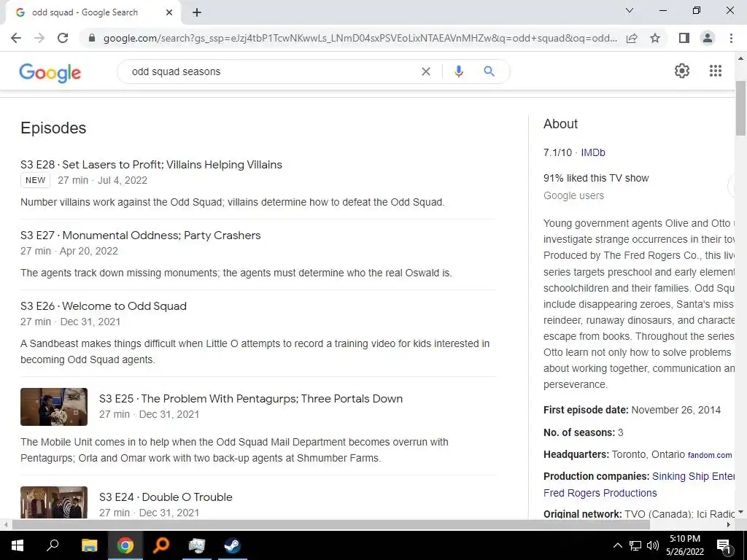Image resolution: width=747 pixels, height=560 pixels.
Task: Open a new browser tab
Action: pyautogui.click(x=197, y=13)
